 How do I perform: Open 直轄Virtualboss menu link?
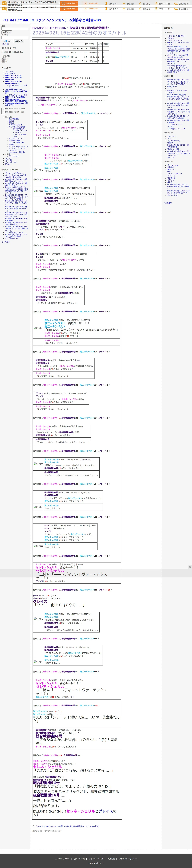click(x=12, y=99)
